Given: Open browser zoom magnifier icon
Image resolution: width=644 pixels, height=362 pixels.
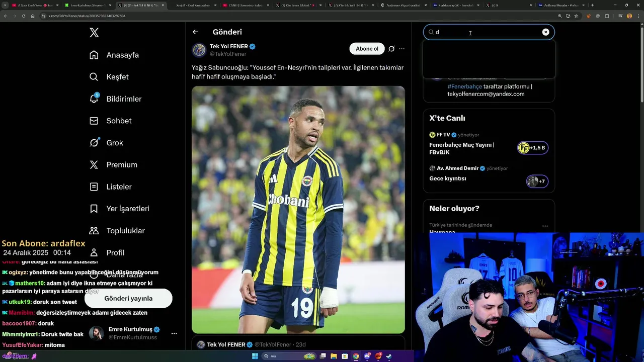Looking at the screenshot, I should [x=560, y=16].
